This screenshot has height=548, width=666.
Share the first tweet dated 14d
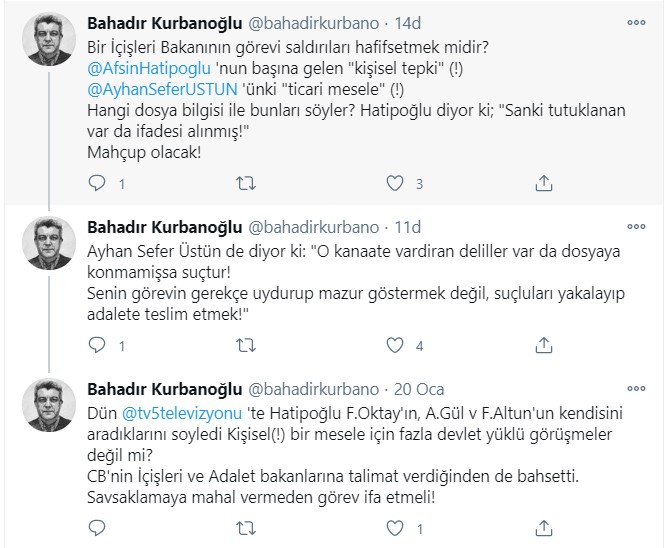[x=544, y=184]
